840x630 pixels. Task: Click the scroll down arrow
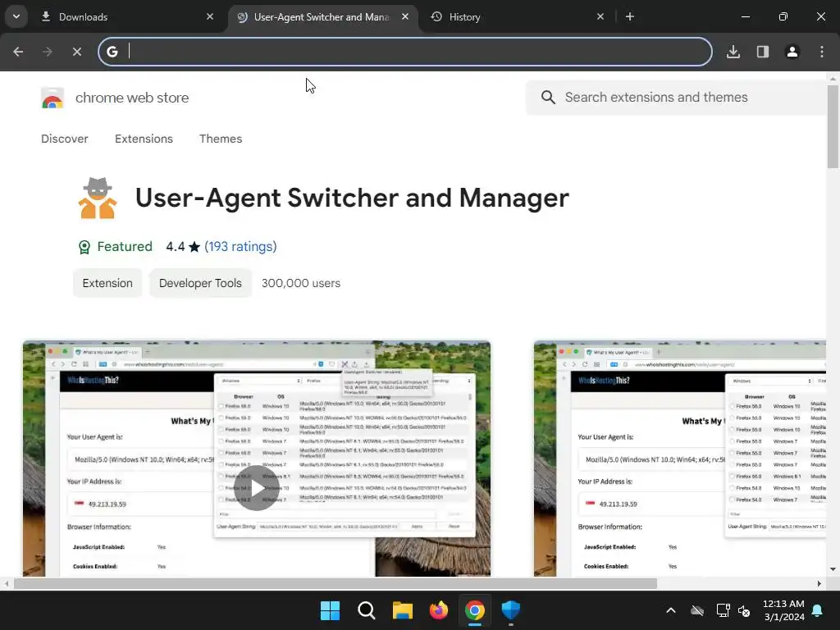833,569
